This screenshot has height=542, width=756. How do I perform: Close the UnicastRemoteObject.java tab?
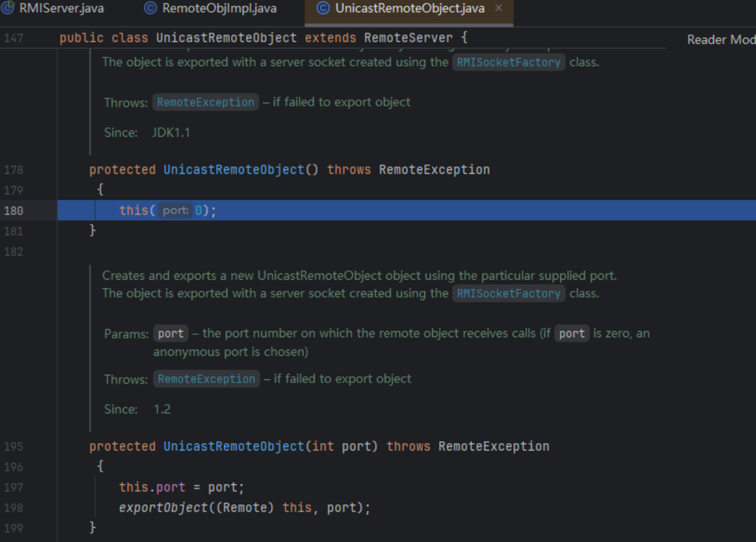tap(498, 9)
